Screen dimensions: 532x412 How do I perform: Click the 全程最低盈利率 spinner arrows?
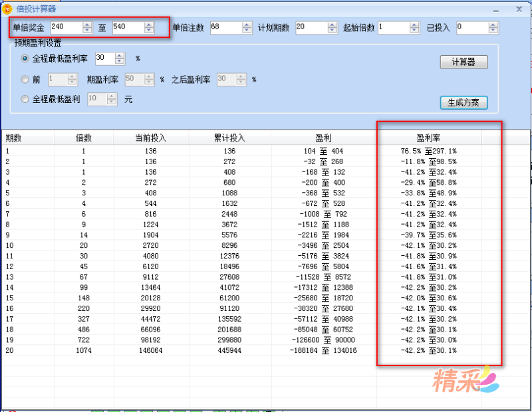120,58
